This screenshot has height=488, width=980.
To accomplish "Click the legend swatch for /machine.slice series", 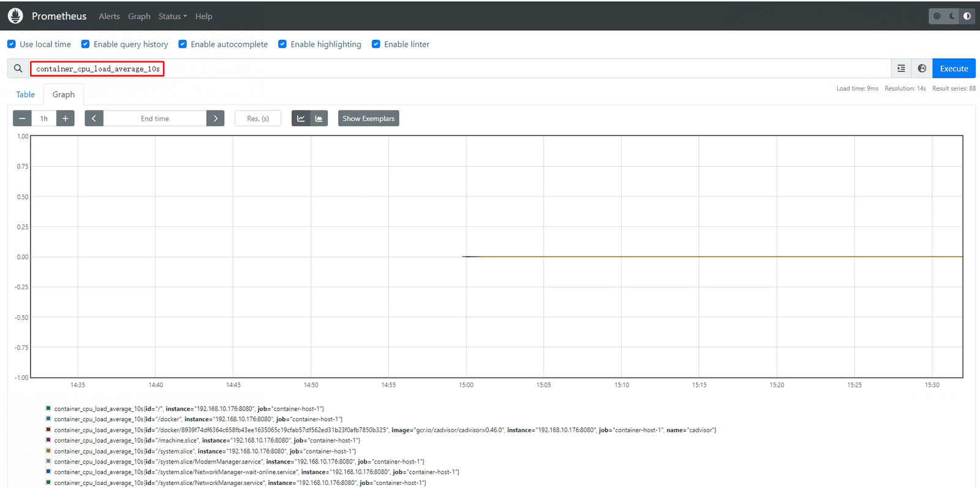I will point(48,440).
